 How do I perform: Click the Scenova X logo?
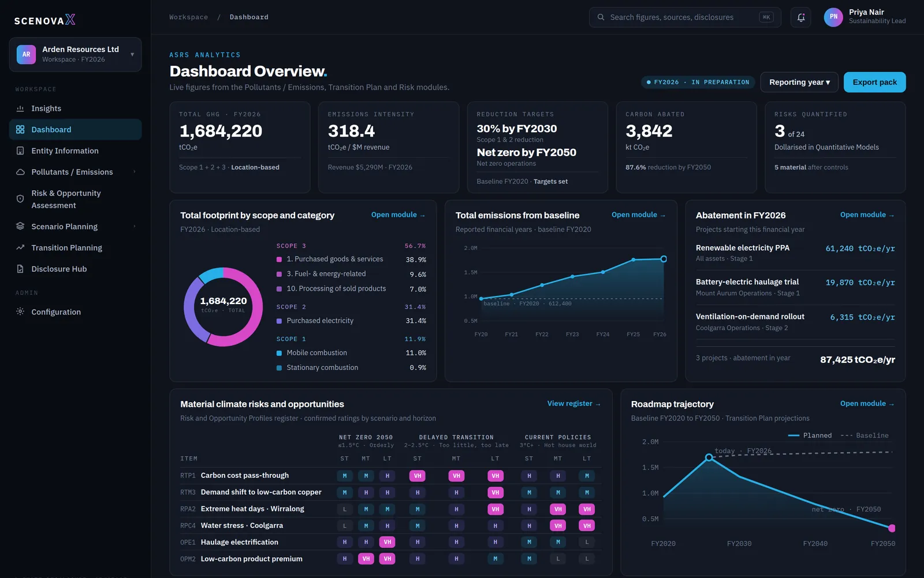click(x=44, y=20)
